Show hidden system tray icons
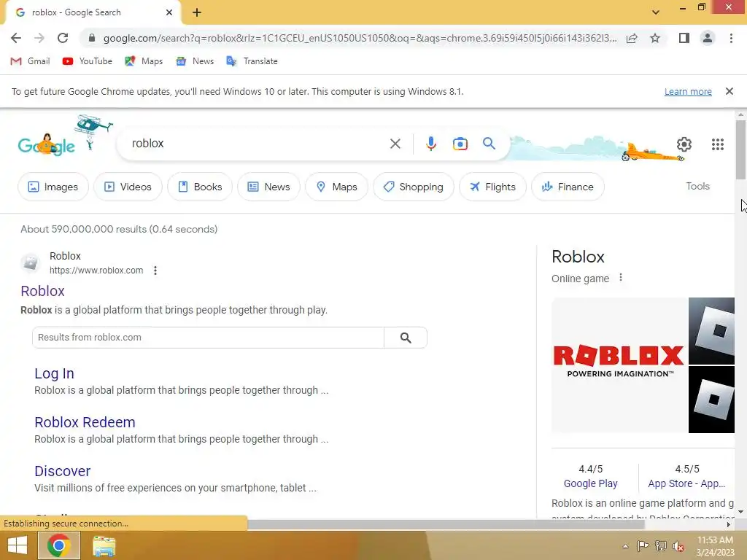This screenshot has height=560, width=747. click(625, 546)
